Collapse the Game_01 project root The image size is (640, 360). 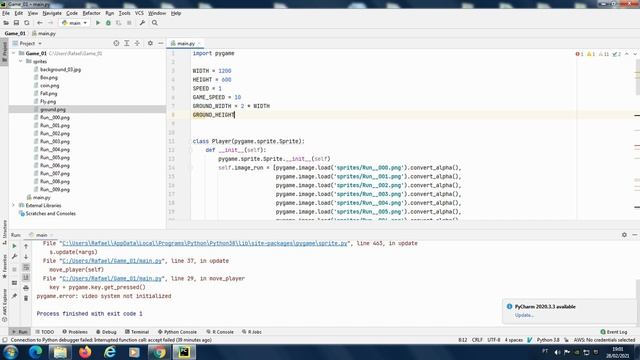coord(14,53)
